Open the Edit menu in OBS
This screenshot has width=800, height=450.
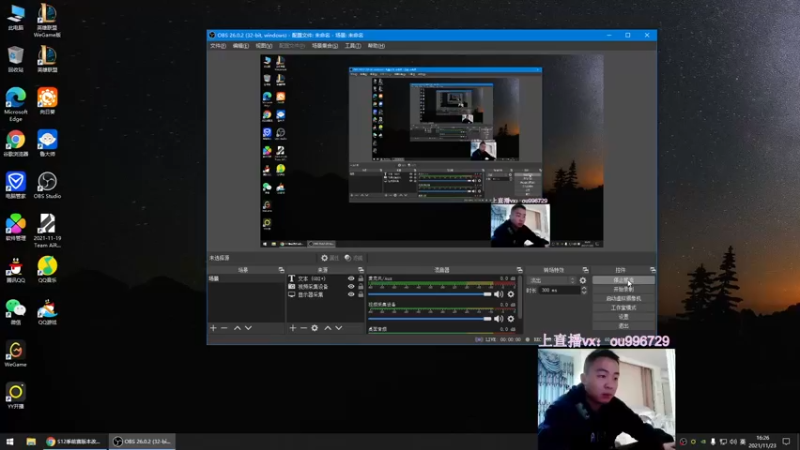(240, 46)
